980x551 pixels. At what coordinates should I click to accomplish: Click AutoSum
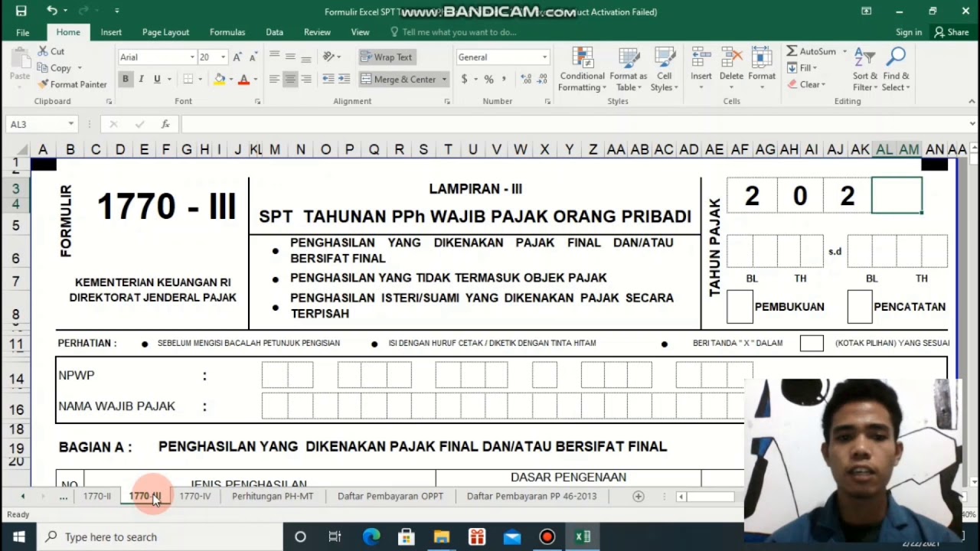pos(812,51)
